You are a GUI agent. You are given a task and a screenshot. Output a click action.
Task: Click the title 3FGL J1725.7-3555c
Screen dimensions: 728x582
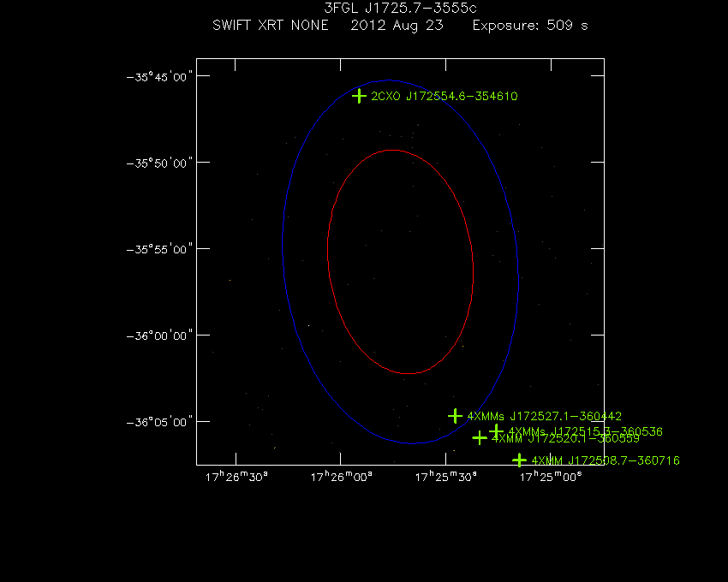[x=400, y=9]
